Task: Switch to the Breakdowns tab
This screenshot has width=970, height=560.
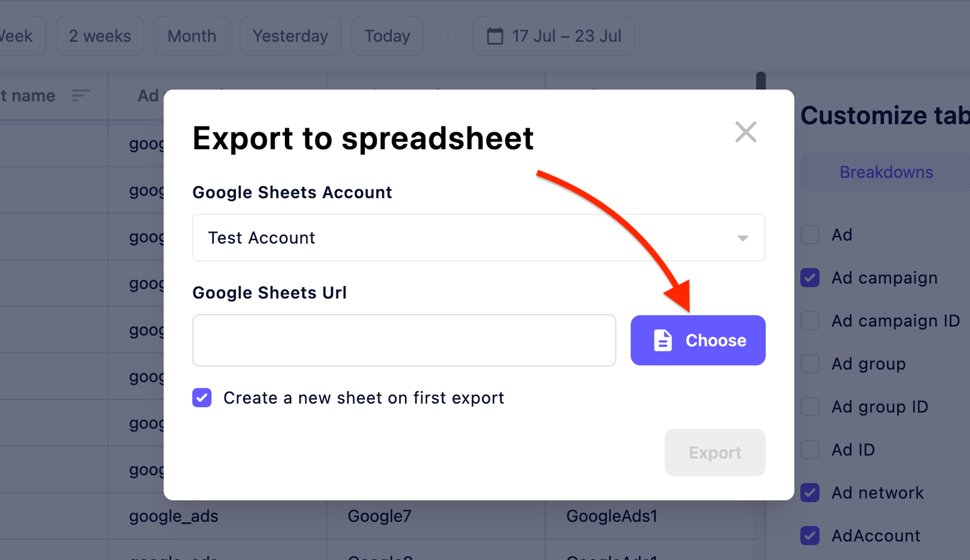Action: 886,172
